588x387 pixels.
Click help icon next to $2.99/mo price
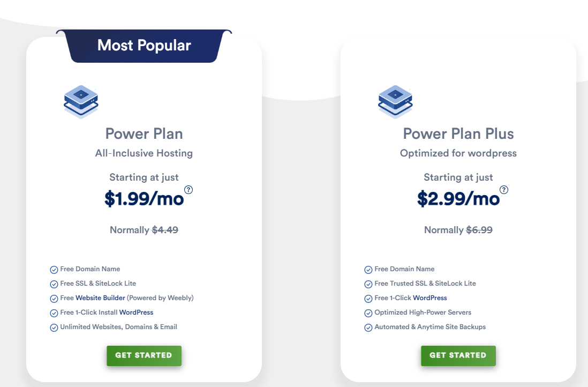(503, 190)
